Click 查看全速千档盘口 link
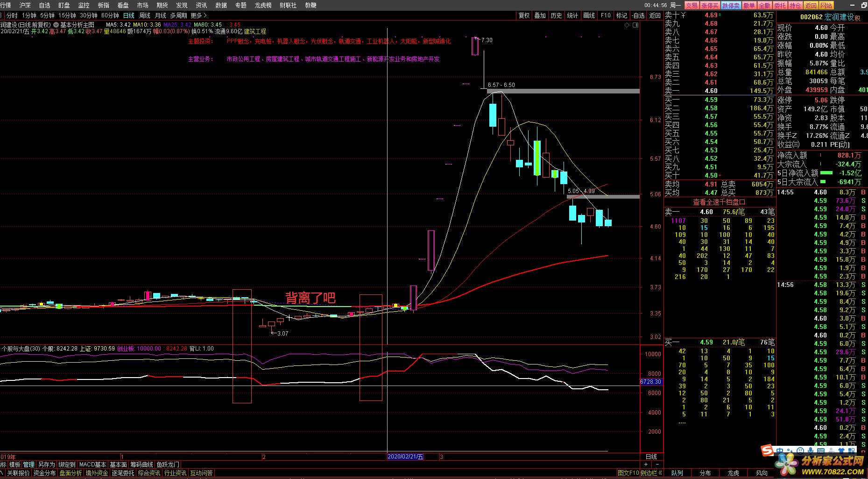Viewport: 868px width, 479px height. click(719, 202)
